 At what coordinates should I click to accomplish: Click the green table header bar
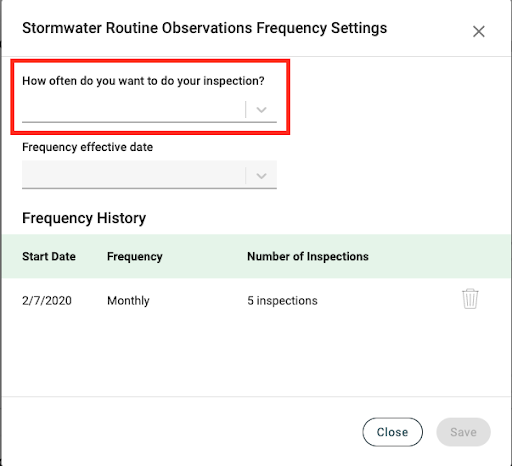tap(256, 256)
